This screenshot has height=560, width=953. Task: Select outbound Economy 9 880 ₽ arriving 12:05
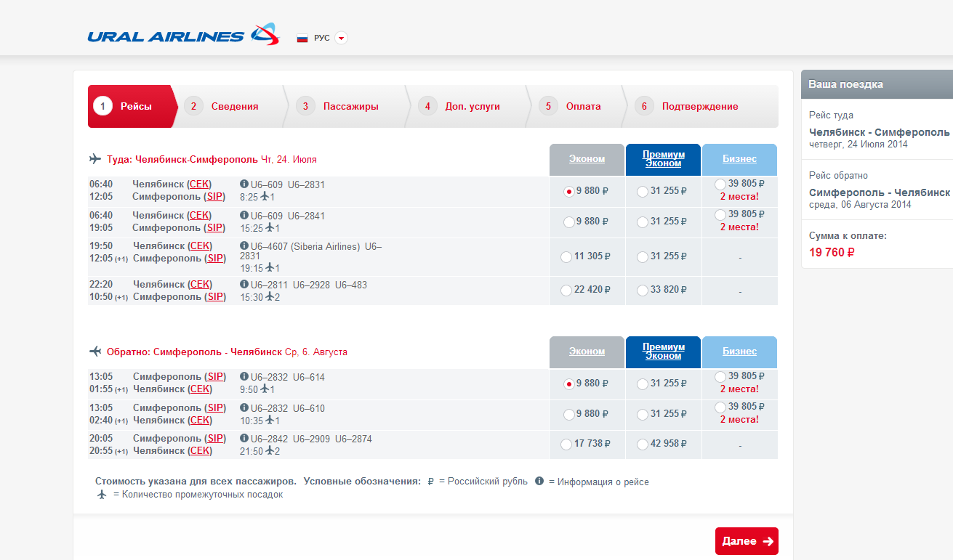point(569,192)
